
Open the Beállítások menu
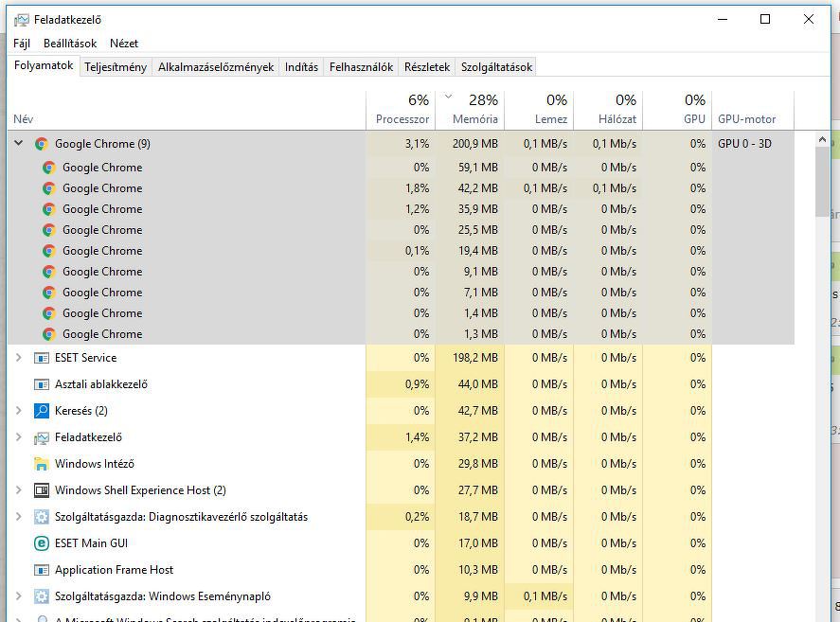click(x=70, y=44)
